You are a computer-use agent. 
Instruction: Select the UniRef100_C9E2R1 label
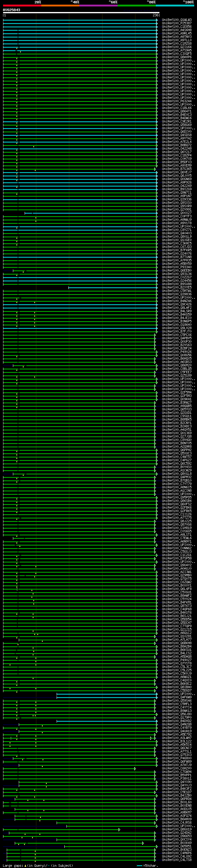click(x=176, y=121)
